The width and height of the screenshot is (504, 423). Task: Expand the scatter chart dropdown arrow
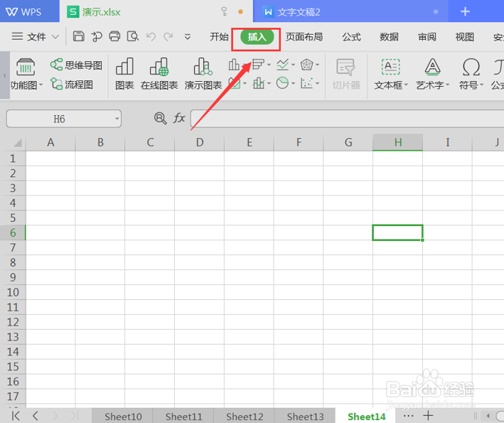(x=317, y=84)
